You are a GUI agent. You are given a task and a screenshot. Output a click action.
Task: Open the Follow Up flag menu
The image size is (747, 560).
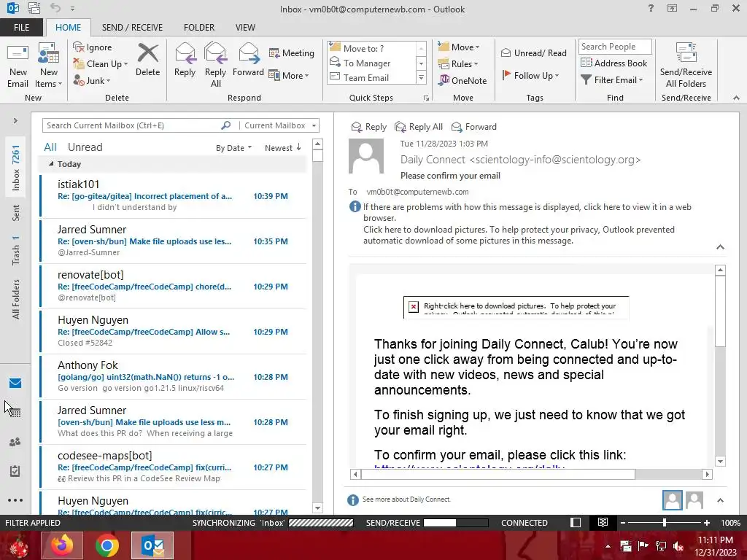tap(530, 75)
